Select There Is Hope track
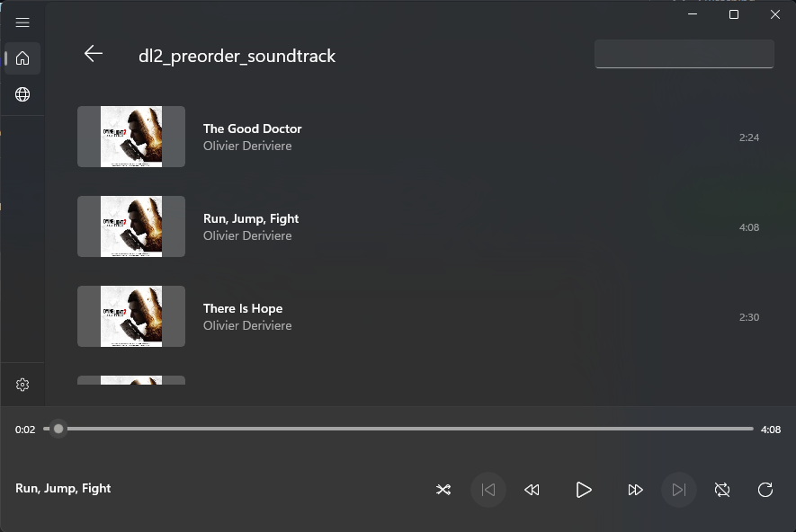The image size is (796, 532). tap(418, 316)
